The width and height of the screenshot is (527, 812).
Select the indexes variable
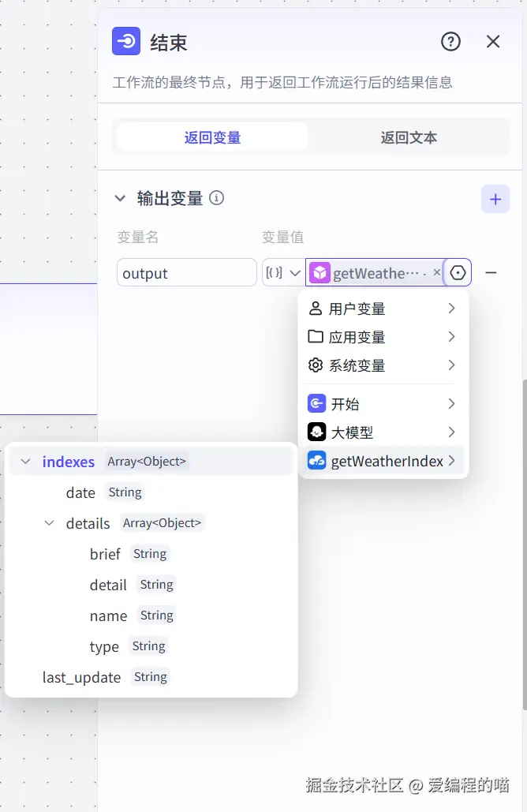point(151,461)
